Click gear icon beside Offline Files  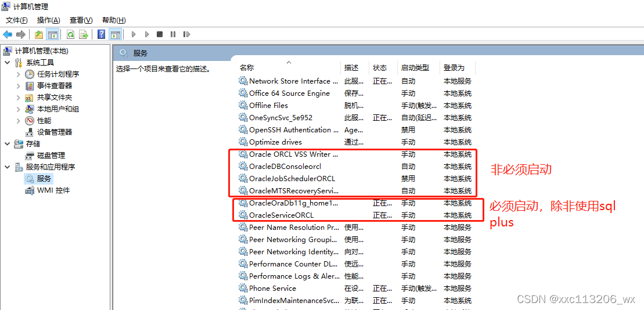click(x=243, y=106)
